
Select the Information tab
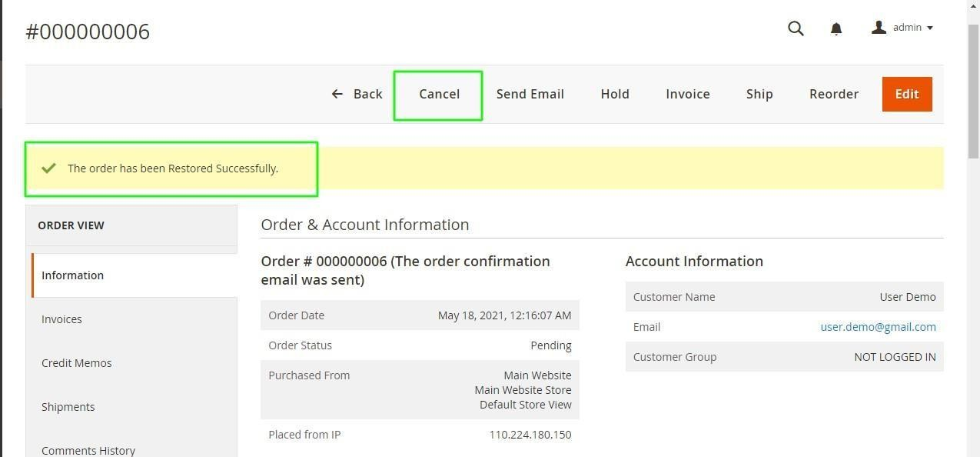pos(73,275)
